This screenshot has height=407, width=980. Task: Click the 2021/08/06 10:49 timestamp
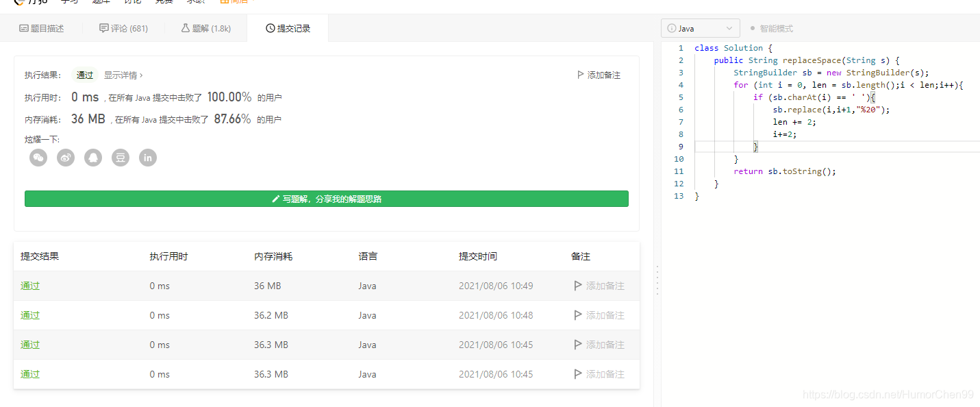pyautogui.click(x=496, y=286)
